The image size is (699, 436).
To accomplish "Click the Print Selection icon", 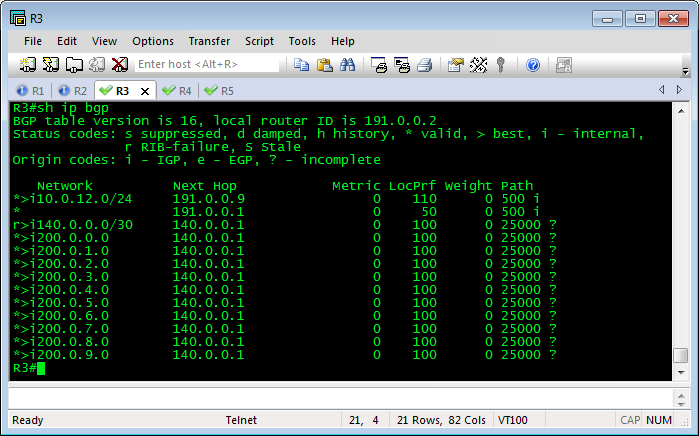I will (x=402, y=65).
